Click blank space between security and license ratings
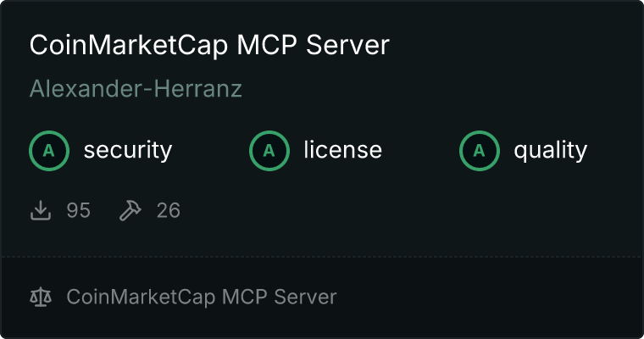This screenshot has height=339, width=644. click(211, 151)
